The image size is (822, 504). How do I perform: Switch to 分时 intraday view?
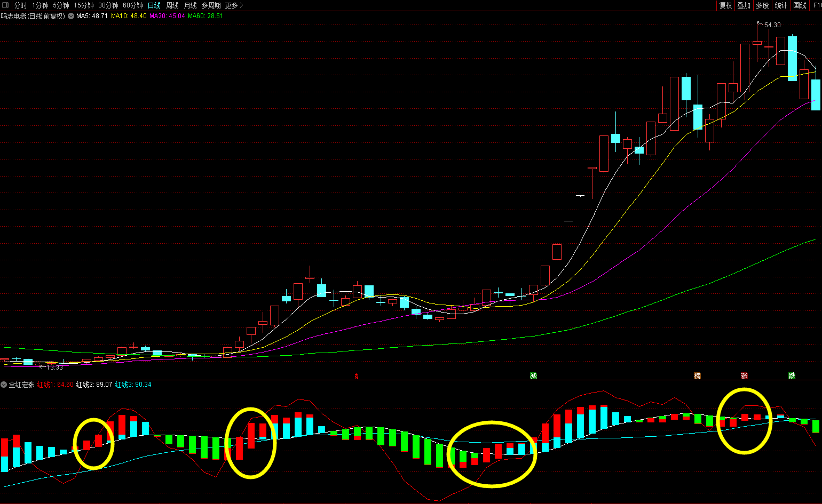pos(21,5)
